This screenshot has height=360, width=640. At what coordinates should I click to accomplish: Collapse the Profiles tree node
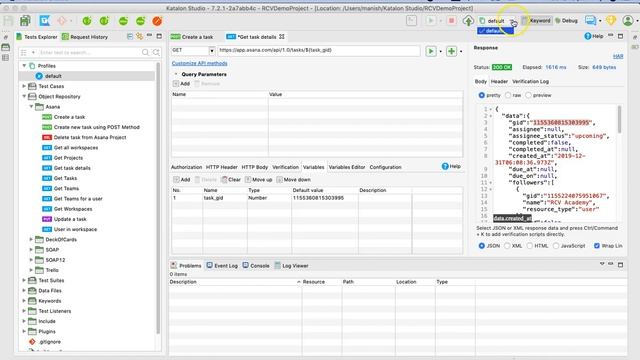point(24,65)
